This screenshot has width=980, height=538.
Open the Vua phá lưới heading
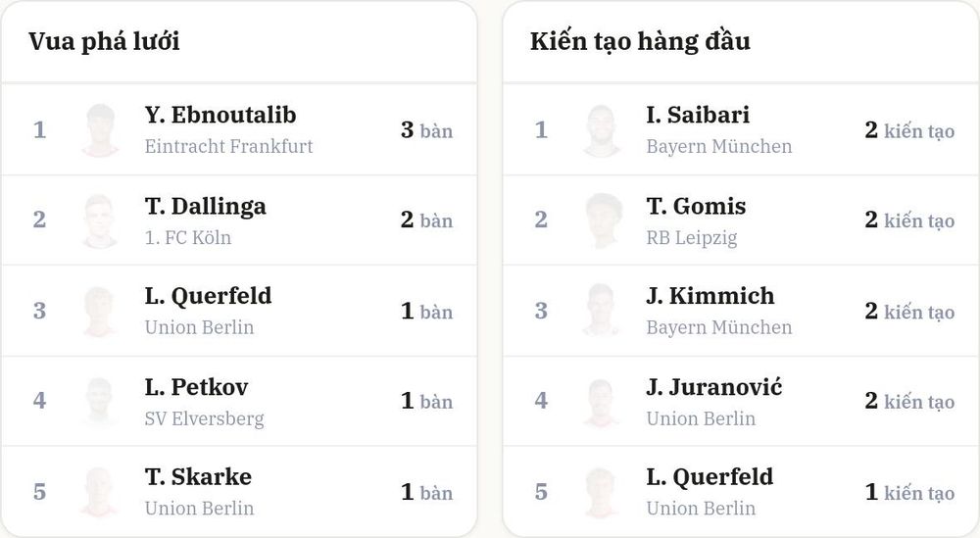click(x=104, y=42)
